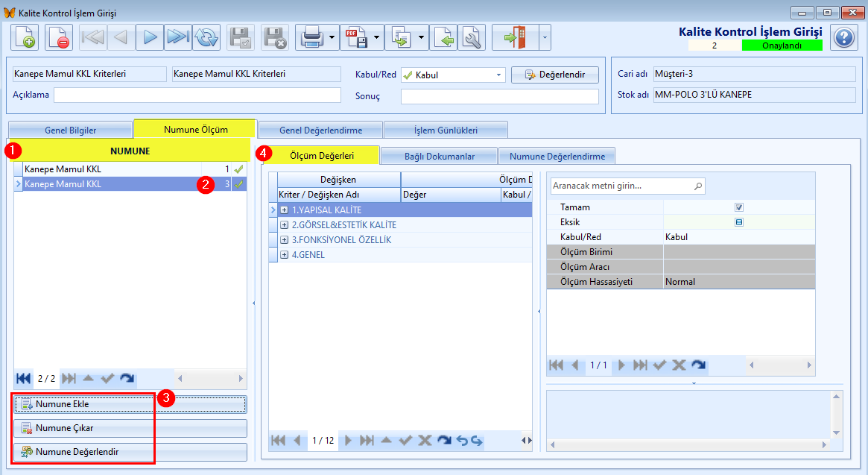The image size is (868, 475).
Task: Open the document-with-wrench tool icon
Action: (x=472, y=38)
